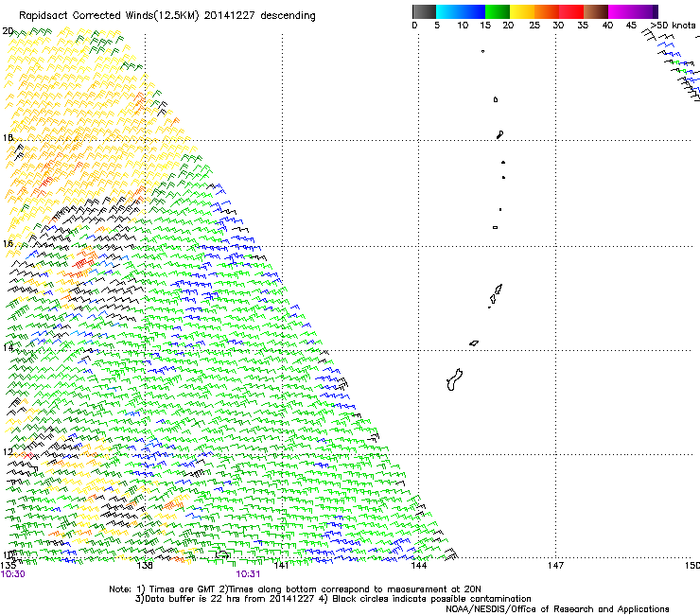Click the green 15-20 knot legend segment
The height and width of the screenshot is (615, 700).
point(498,11)
